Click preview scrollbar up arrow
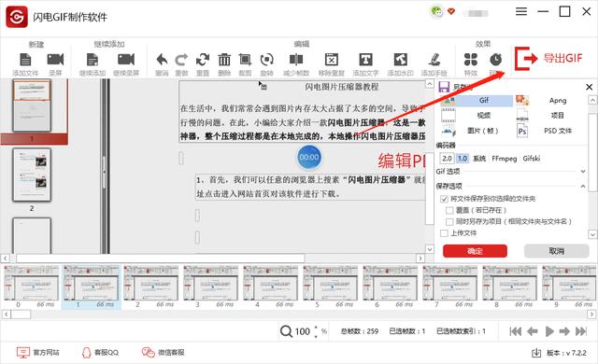 tap(430, 84)
